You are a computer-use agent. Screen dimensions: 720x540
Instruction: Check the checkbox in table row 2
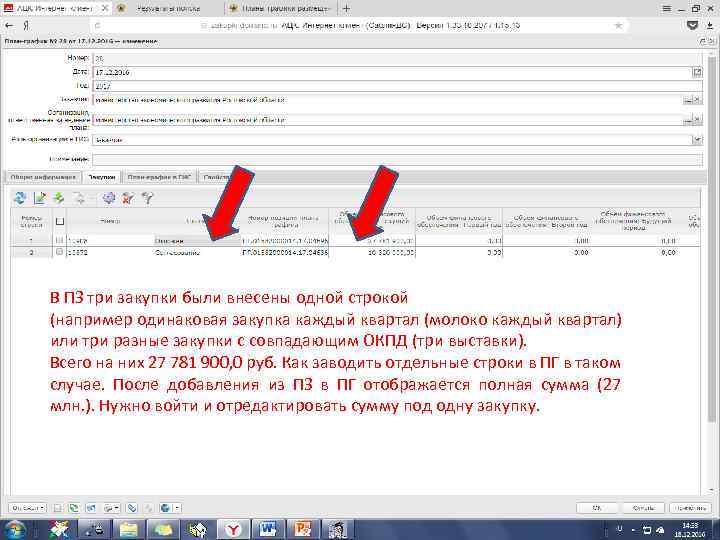click(x=59, y=252)
